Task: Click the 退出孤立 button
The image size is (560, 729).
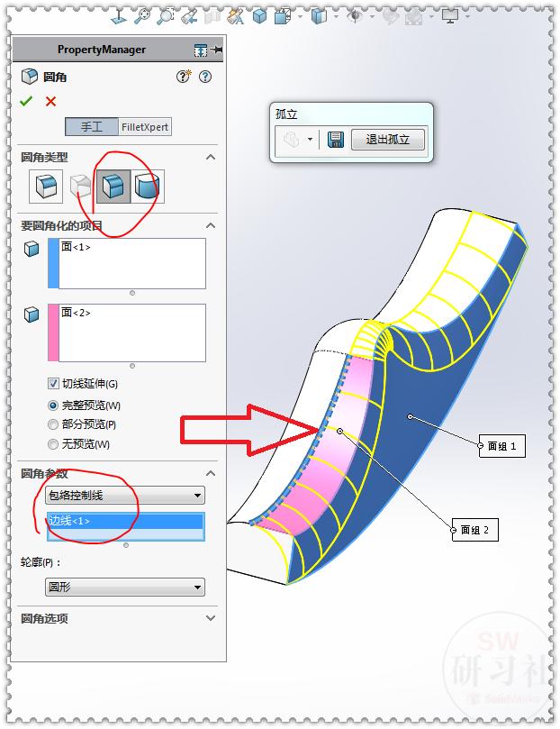Action: tap(388, 140)
